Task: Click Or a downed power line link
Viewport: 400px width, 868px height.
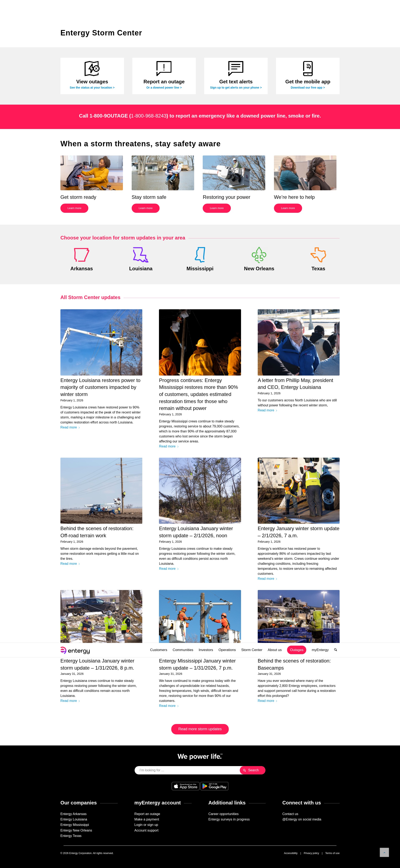Action: (x=164, y=88)
